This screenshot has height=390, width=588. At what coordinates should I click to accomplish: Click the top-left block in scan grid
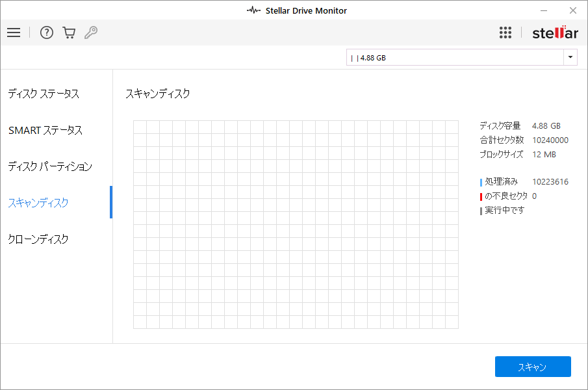(140, 127)
